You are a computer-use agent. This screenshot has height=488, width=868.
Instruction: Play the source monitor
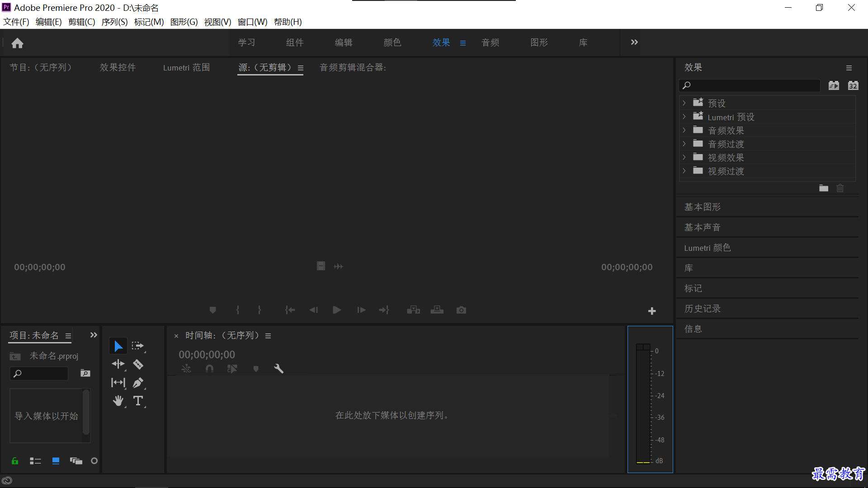click(337, 310)
